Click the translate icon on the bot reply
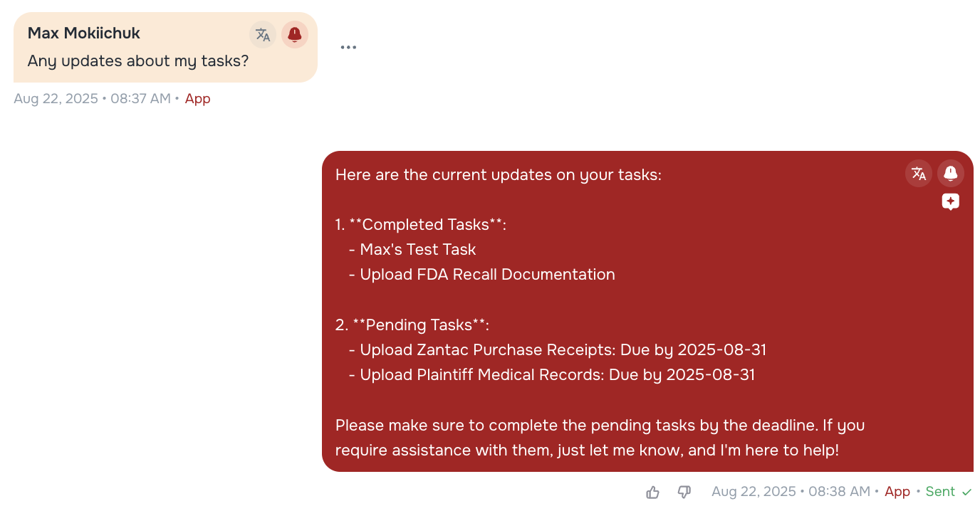Screen dimensions: 980x511 click(x=918, y=173)
